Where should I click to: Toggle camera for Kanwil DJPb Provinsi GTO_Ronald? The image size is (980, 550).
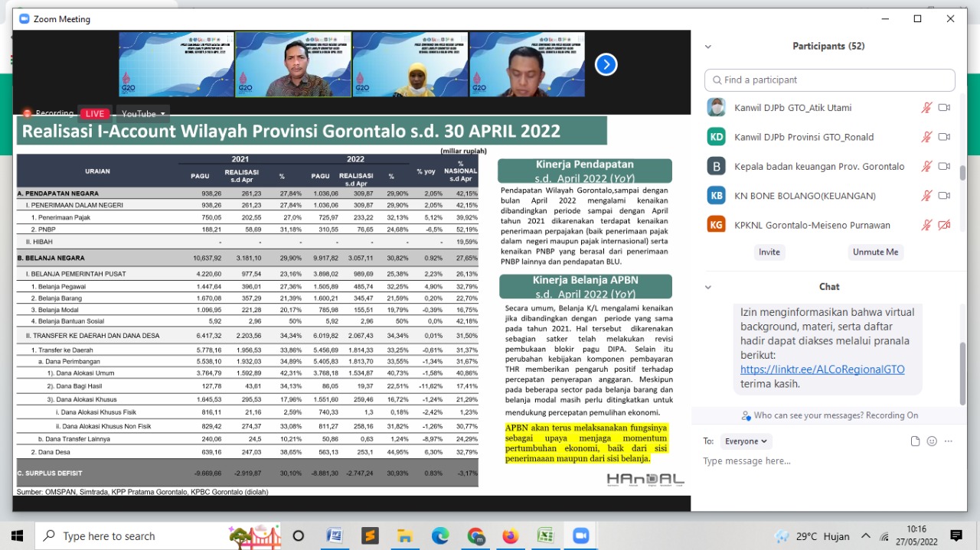coord(945,136)
